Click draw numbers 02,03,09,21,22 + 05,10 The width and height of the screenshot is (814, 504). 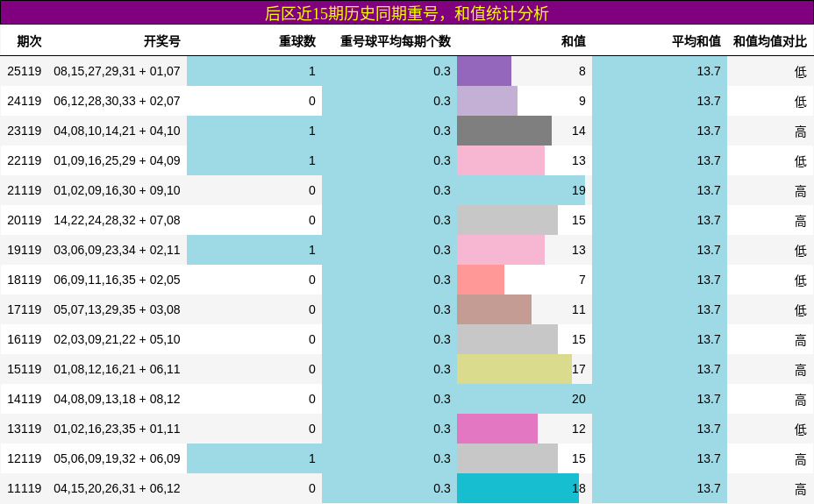[117, 339]
